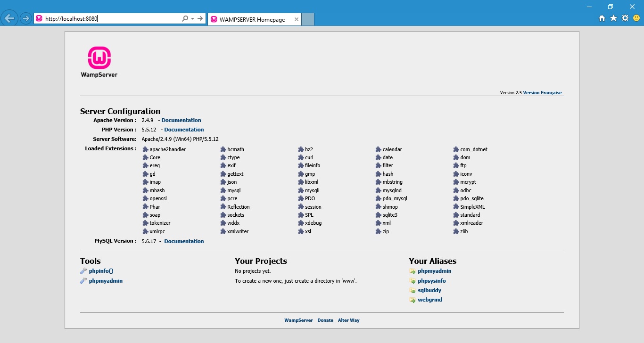The image size is (644, 343).
Task: Click puzzle icon next to mysqli
Action: coord(301,190)
